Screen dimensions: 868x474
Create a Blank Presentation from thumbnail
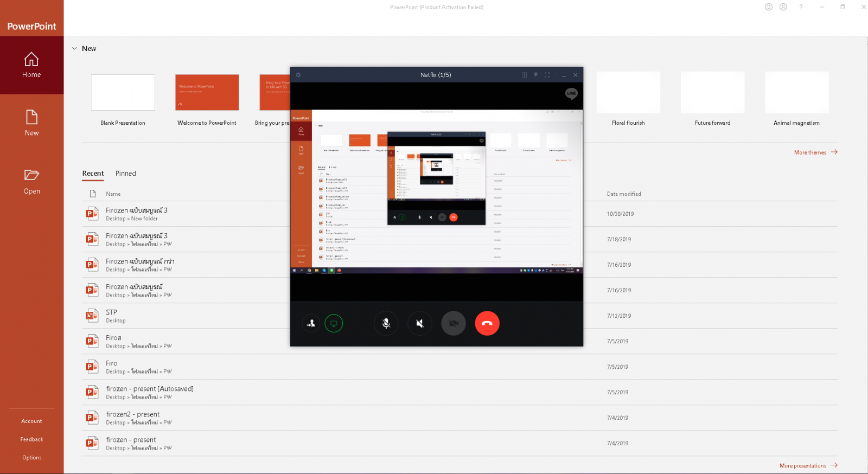point(123,93)
